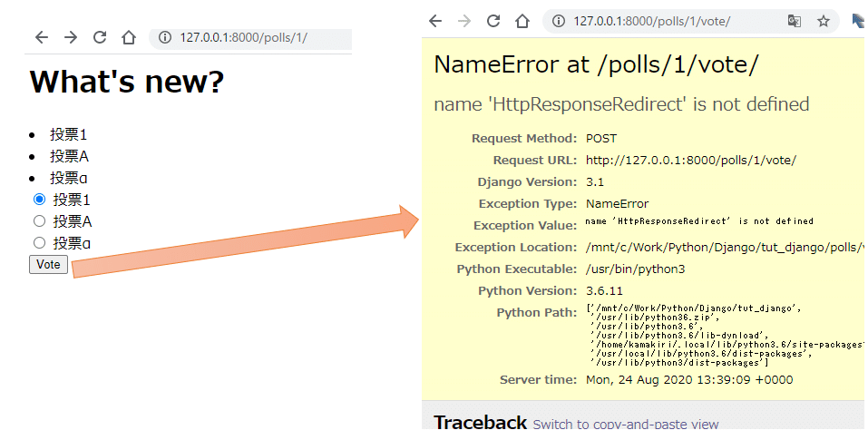Bookmark the error page with the star
Screen dimensions: 868x440
[823, 21]
